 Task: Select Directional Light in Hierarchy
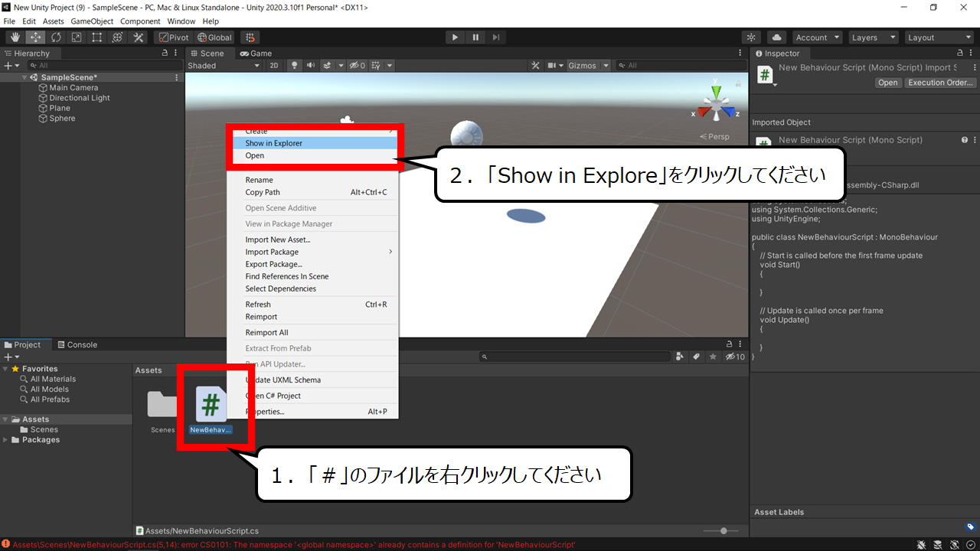[x=80, y=98]
